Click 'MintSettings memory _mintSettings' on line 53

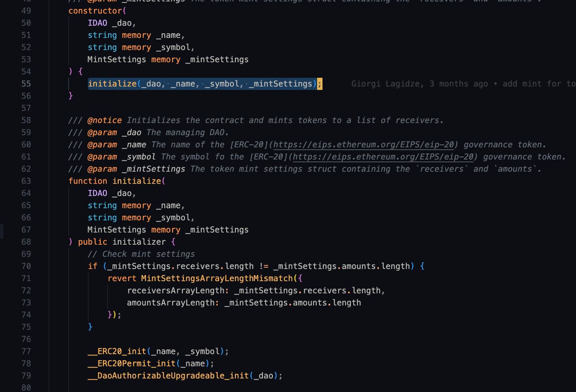coord(168,59)
